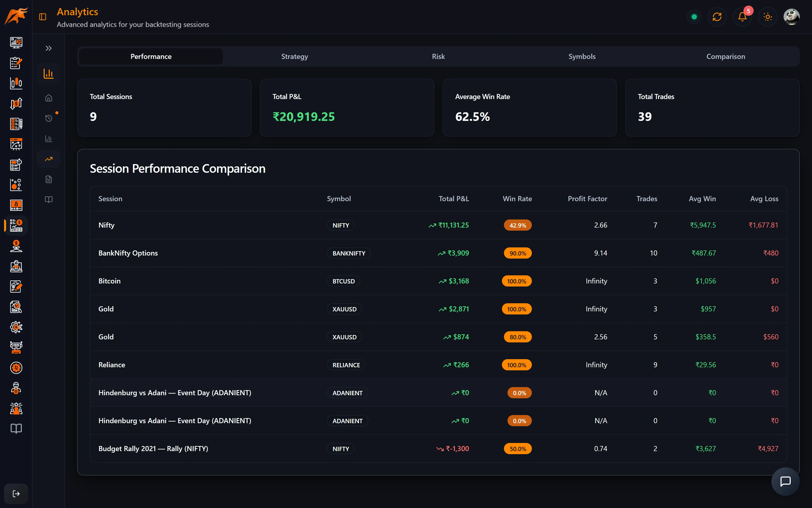Open the video tutorial player sidebar icon

(16, 205)
